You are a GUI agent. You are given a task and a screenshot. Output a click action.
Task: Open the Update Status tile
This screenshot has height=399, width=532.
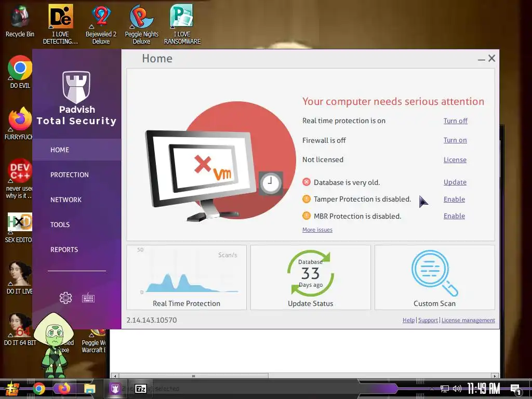[311, 277]
